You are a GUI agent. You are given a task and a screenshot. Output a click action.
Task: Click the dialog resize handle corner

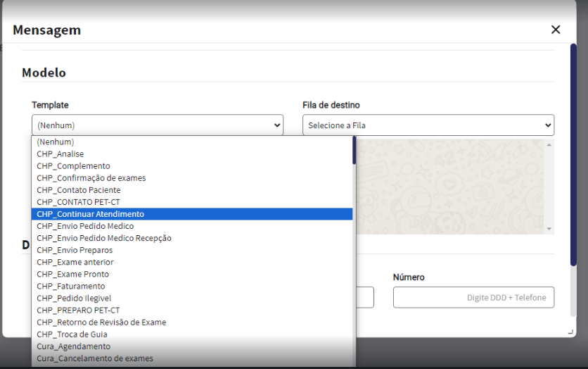[570, 332]
